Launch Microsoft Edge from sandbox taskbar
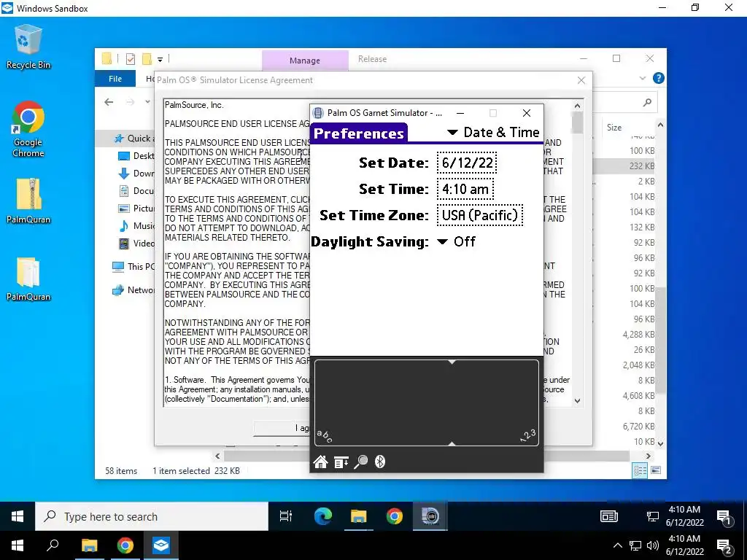 [323, 516]
